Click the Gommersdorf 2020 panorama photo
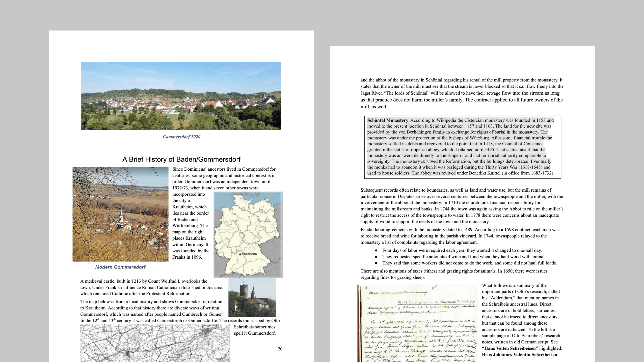644x362 pixels. click(181, 96)
